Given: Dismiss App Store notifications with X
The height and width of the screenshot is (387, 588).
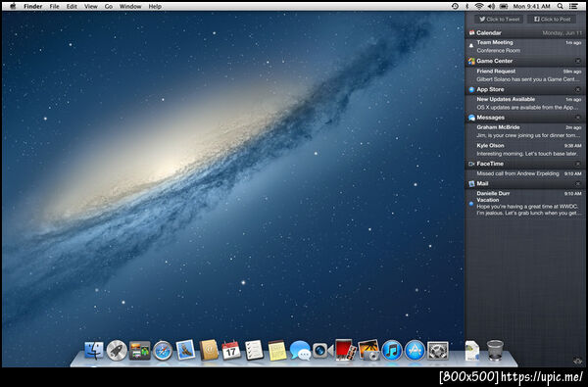Looking at the screenshot, I should coord(578,89).
